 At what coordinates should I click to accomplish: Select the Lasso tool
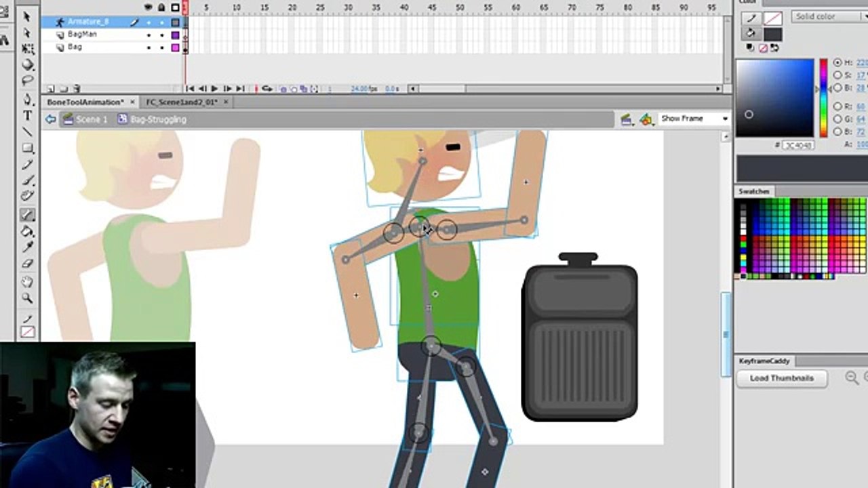click(27, 81)
